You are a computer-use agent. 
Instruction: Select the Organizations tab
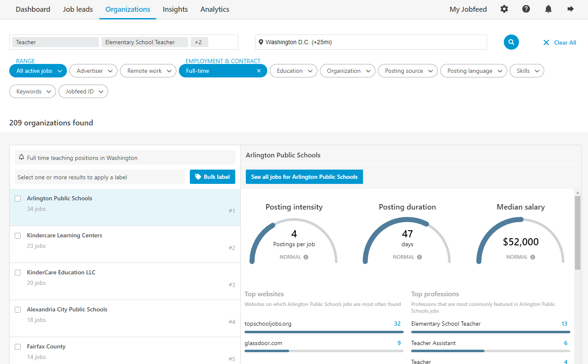(x=128, y=9)
